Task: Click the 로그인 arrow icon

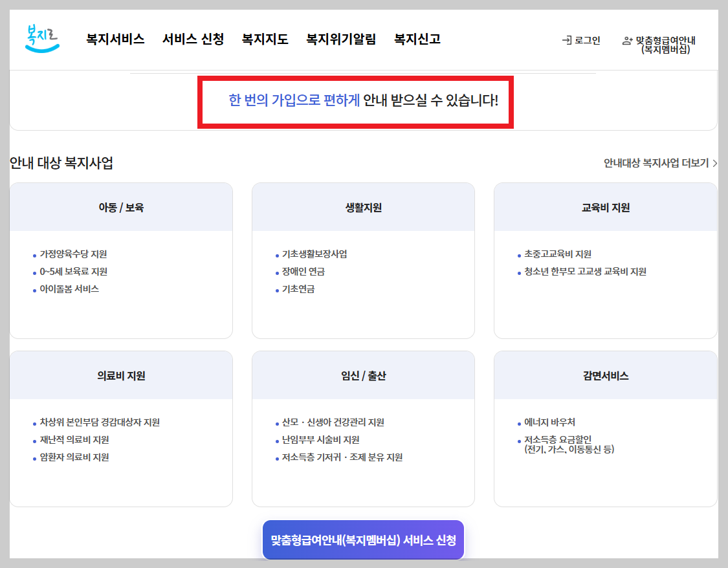Action: (564, 39)
